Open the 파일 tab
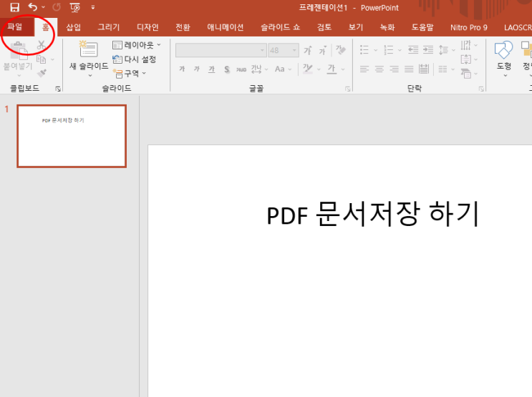 tap(15, 26)
